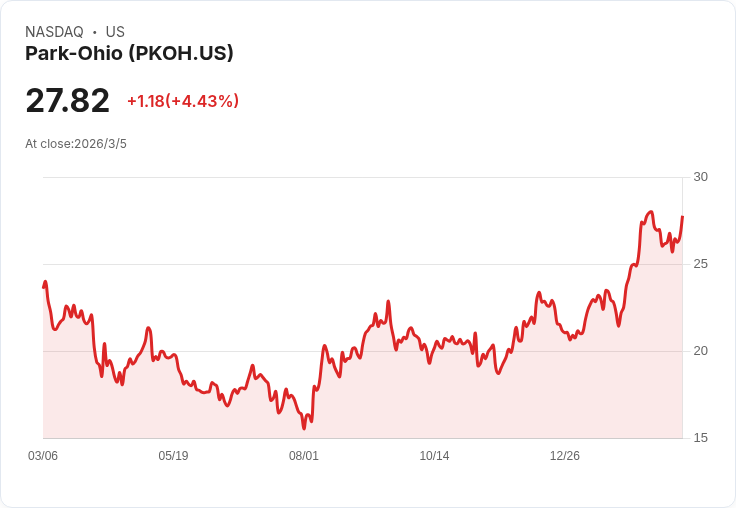Select the 25 y-axis price label

coord(700,264)
